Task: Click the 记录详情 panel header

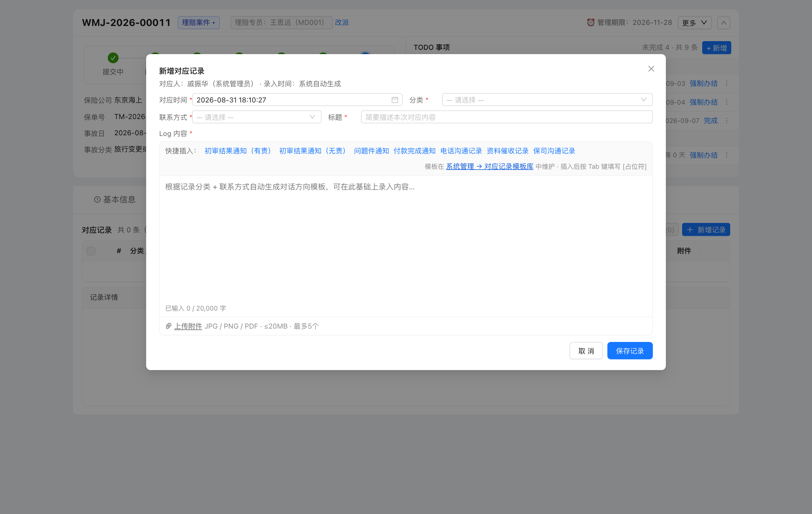Action: click(x=104, y=297)
